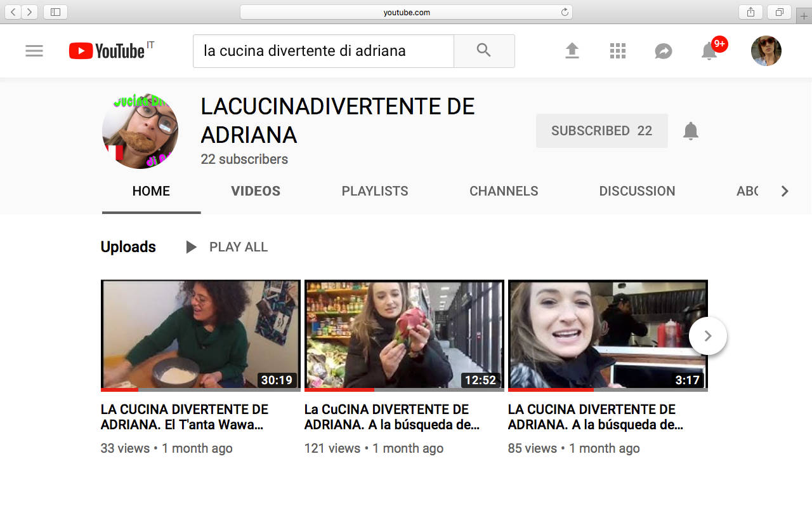
Task: Switch to the VIDEOS tab
Action: point(256,191)
